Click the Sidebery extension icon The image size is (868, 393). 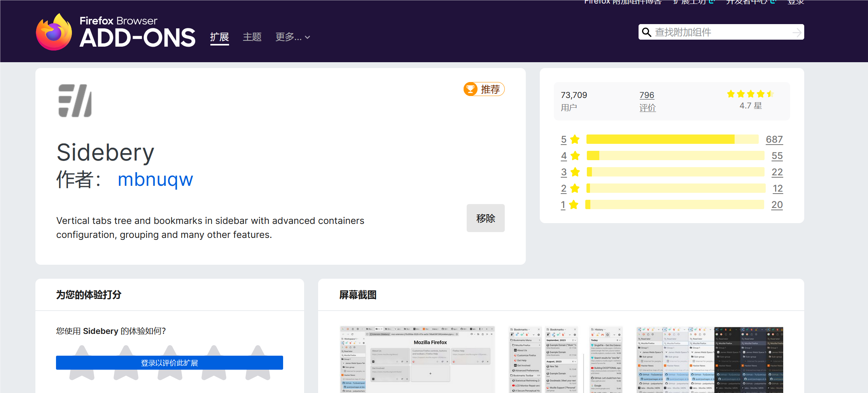(x=75, y=101)
